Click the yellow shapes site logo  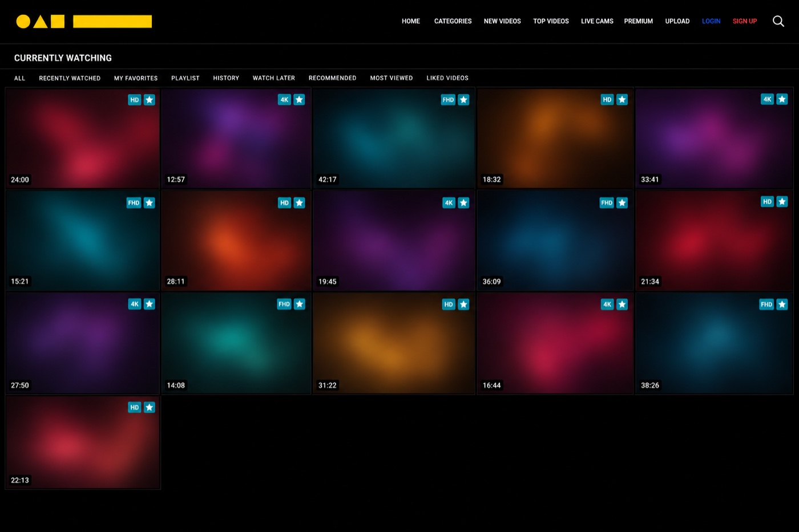coord(84,22)
